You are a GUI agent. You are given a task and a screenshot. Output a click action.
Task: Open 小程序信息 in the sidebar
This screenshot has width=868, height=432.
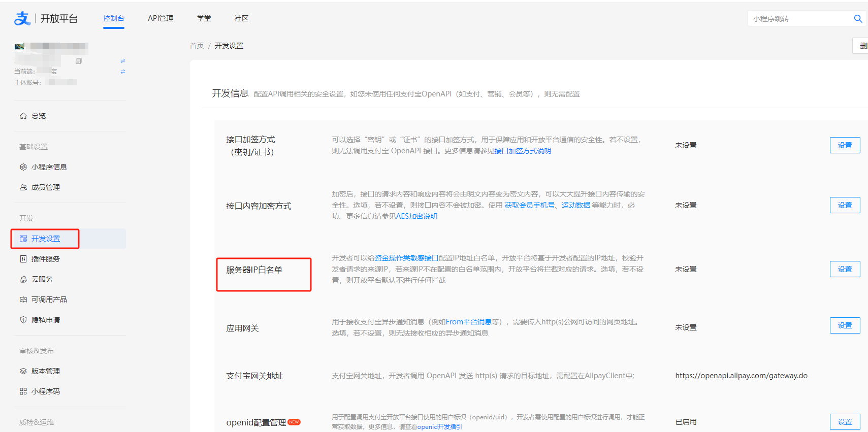(49, 167)
